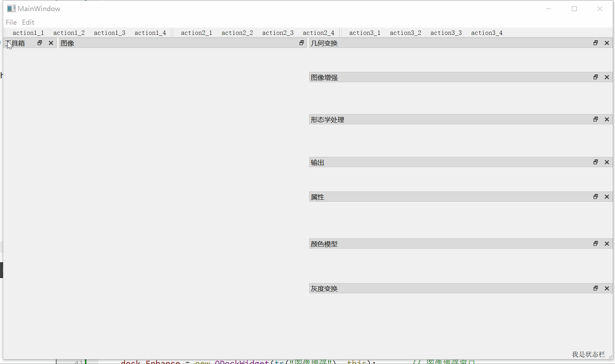Screen dimensions: 615x364
Task: Float the 图像增强 dock panel
Action: (596, 77)
